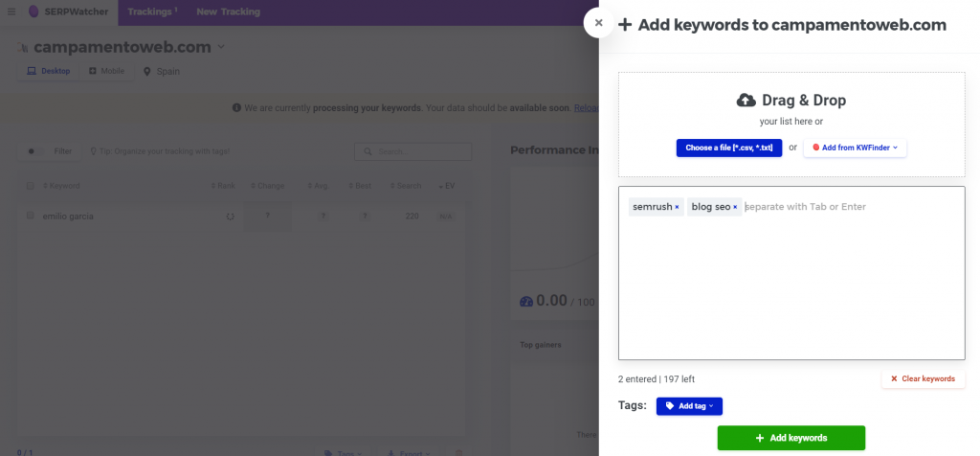980x456 pixels.
Task: Remove the blog seo keyword chip
Action: [735, 207]
